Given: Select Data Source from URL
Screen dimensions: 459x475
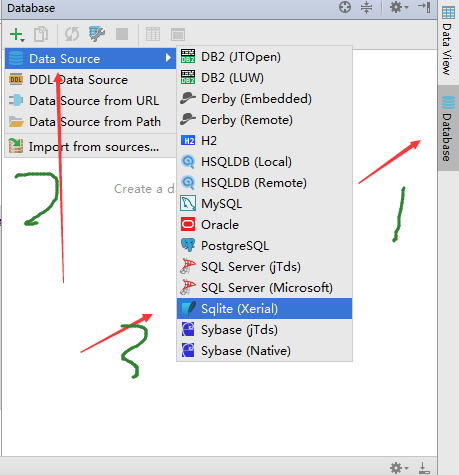Looking at the screenshot, I should (x=90, y=101).
